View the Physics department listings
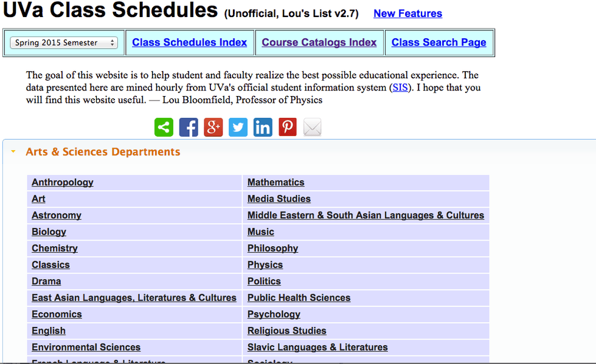This screenshot has width=596, height=364. (265, 264)
